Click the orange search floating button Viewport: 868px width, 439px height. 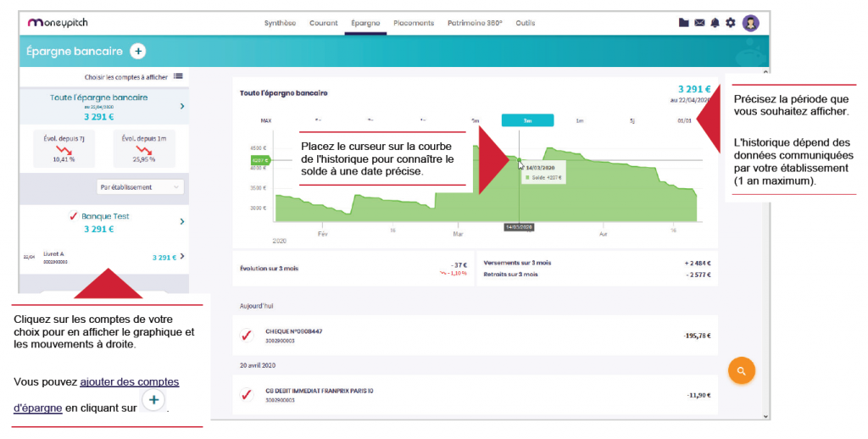click(741, 371)
